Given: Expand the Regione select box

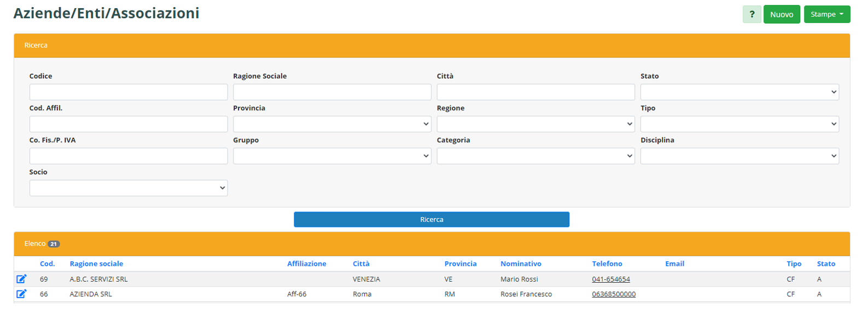Looking at the screenshot, I should pos(535,124).
